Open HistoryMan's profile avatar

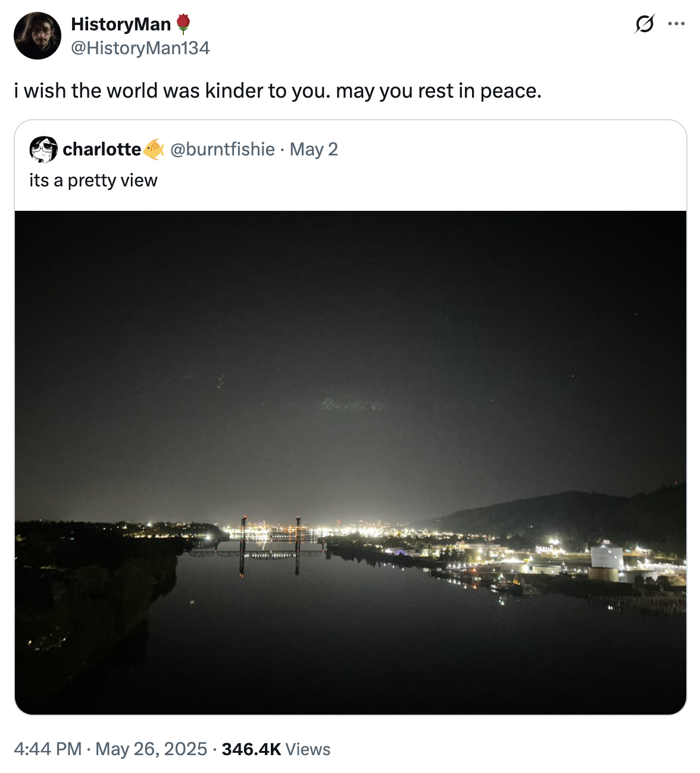coord(37,36)
